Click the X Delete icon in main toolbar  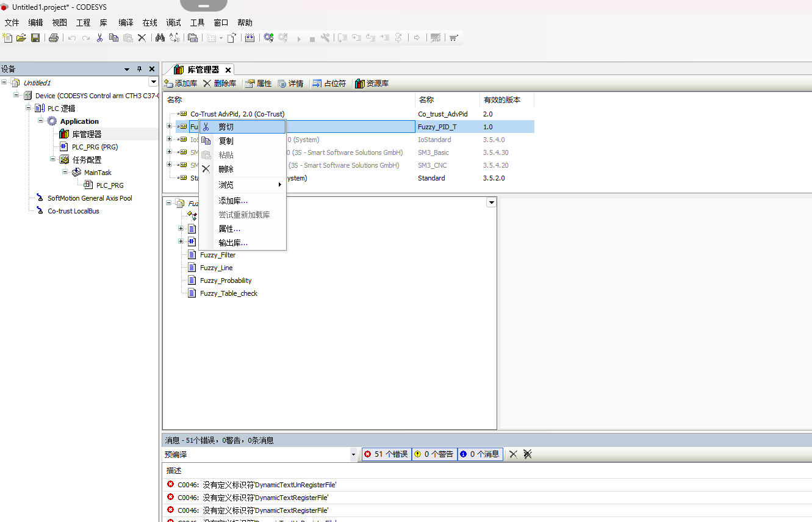(142, 38)
